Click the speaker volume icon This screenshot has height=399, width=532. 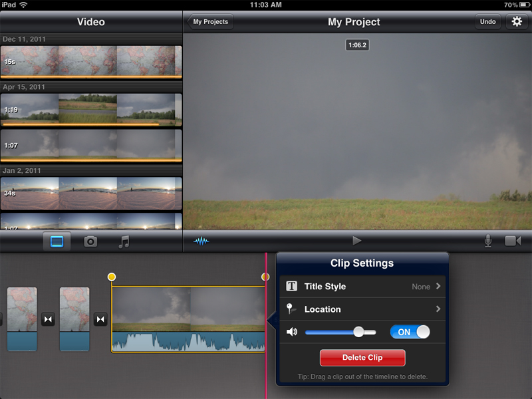(292, 332)
